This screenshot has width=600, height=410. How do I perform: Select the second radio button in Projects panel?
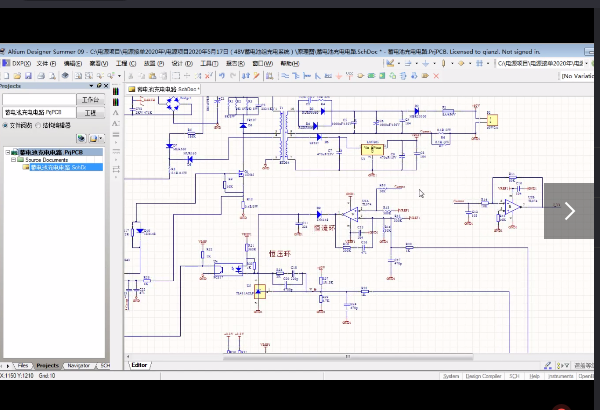(x=38, y=125)
